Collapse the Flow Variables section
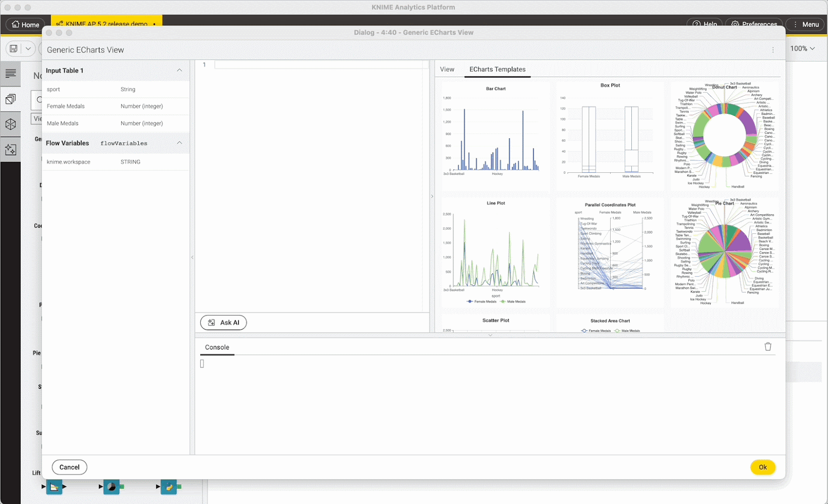Viewport: 828px width, 504px height. 180,143
